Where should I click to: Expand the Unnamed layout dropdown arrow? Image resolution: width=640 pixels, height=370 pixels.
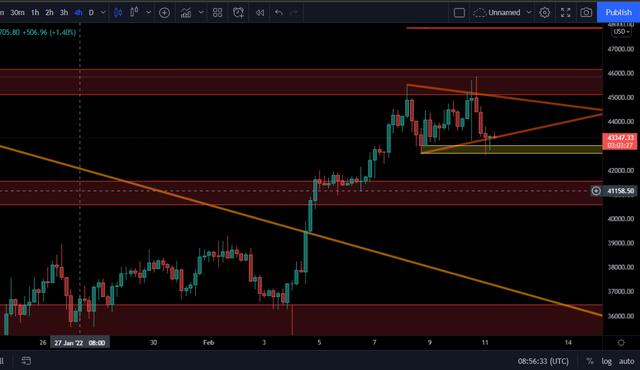529,13
